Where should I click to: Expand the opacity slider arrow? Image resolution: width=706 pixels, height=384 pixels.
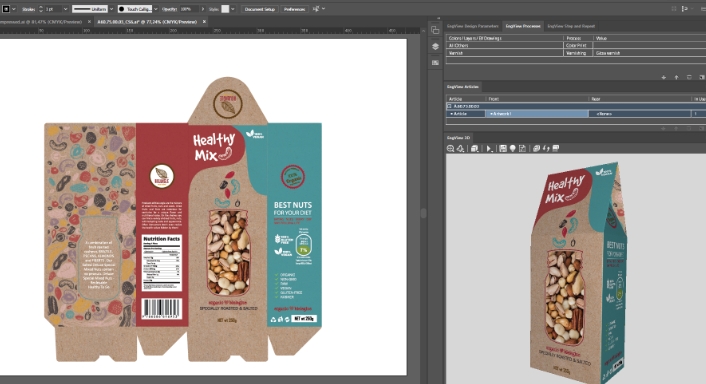[x=203, y=9]
